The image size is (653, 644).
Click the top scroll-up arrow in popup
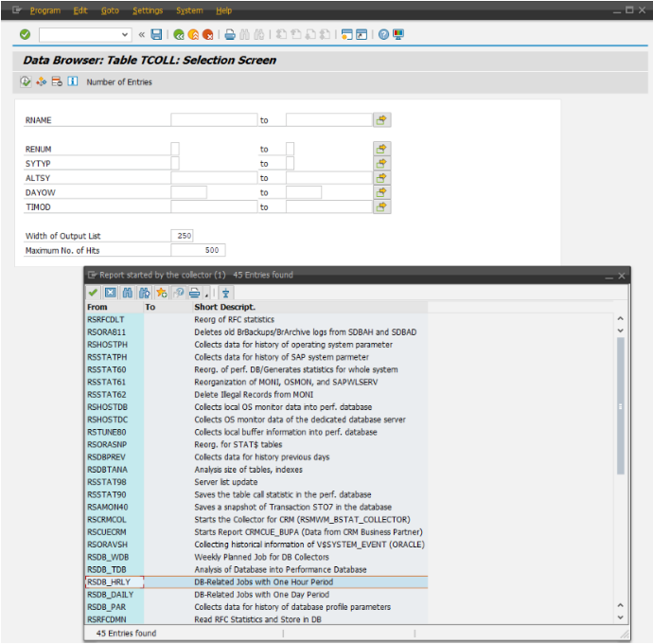coord(620,318)
